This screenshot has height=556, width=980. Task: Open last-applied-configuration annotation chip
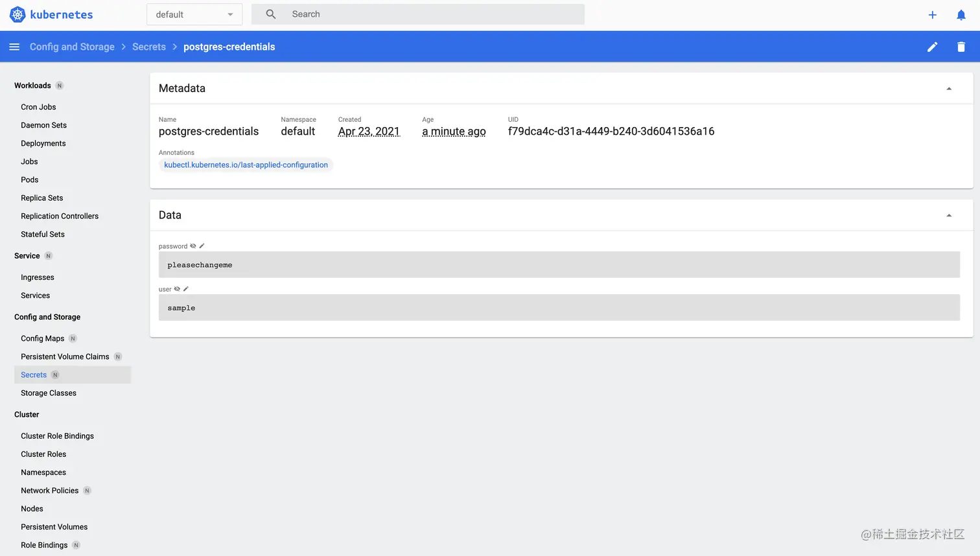click(246, 165)
